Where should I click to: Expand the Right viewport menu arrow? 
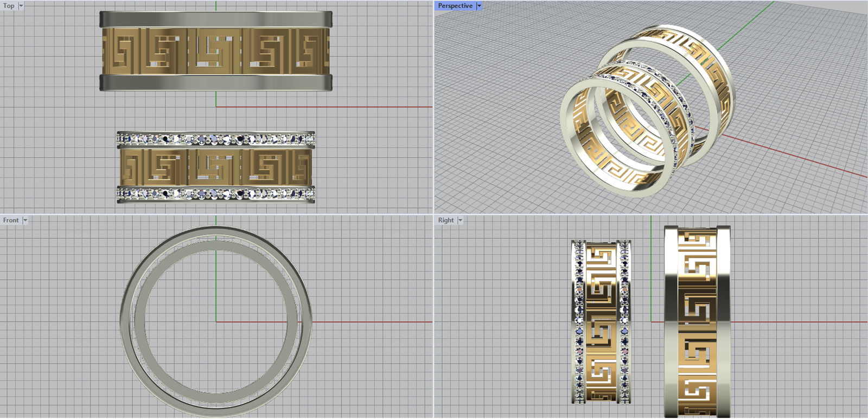pos(460,220)
